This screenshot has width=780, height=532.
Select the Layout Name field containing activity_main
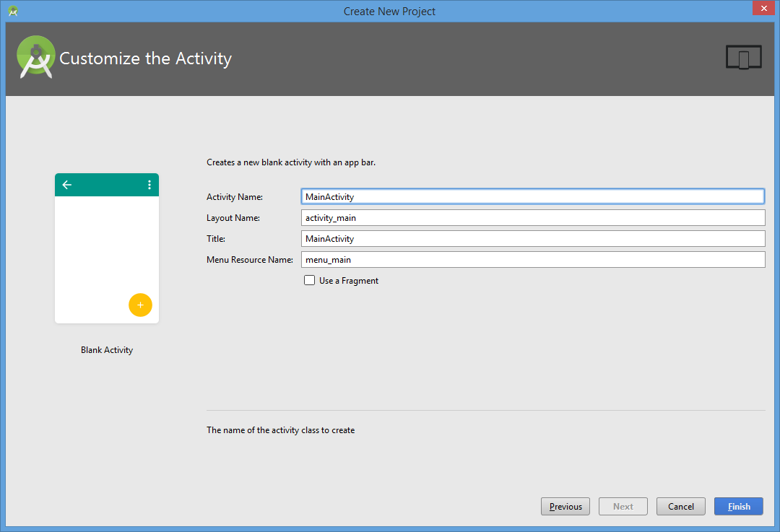coord(533,218)
